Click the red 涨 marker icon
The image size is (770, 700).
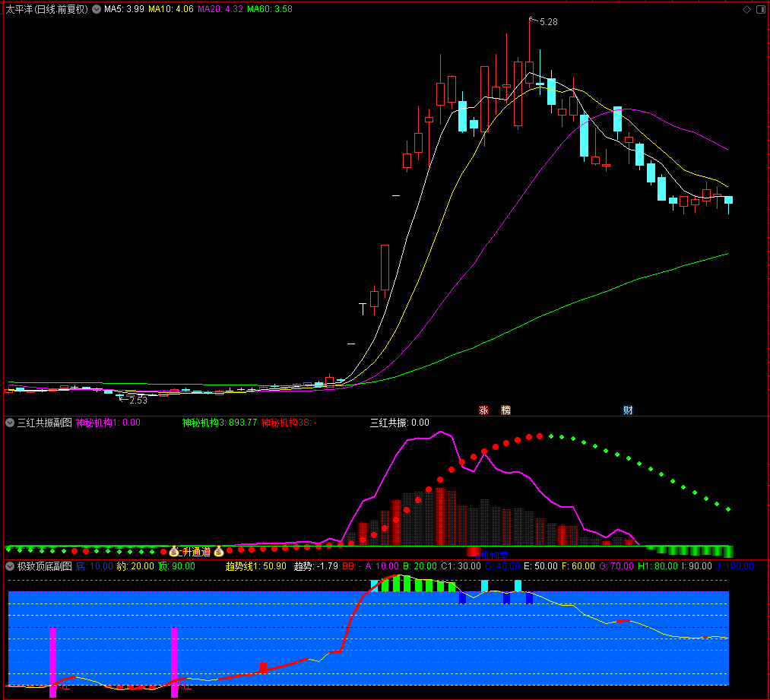[483, 410]
